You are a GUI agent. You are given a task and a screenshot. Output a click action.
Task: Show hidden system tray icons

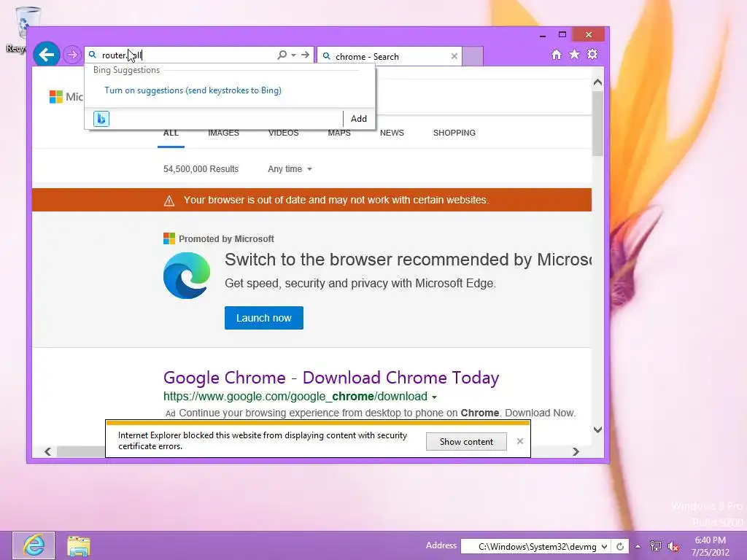[x=638, y=547]
